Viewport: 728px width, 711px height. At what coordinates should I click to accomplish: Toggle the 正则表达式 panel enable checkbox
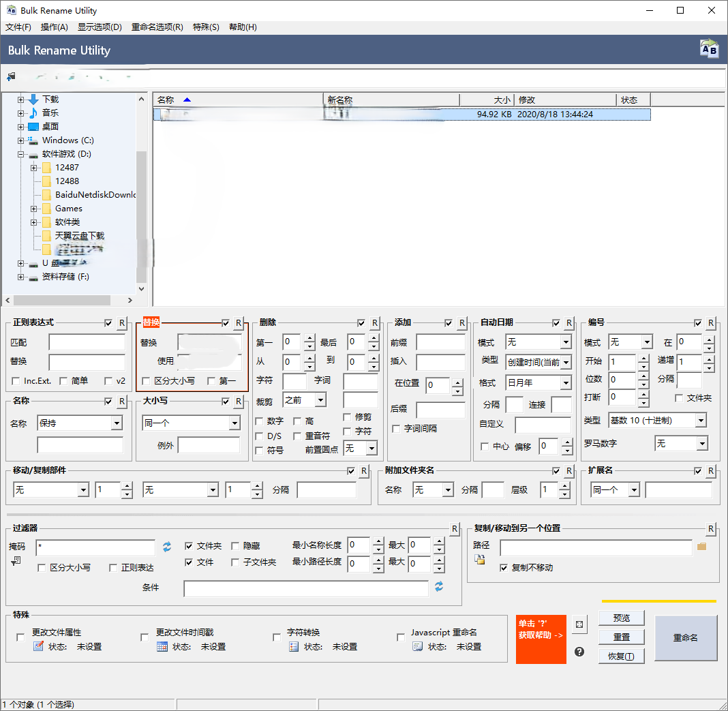(108, 323)
